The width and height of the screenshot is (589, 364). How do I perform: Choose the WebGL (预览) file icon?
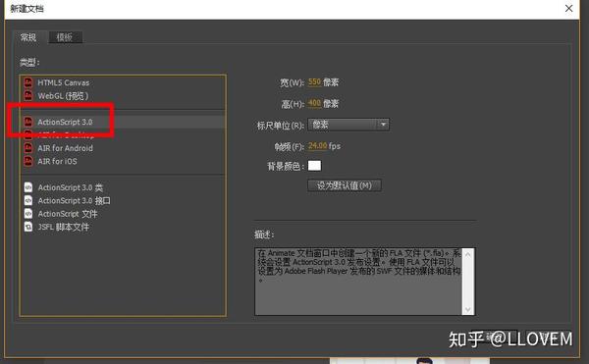(28, 95)
